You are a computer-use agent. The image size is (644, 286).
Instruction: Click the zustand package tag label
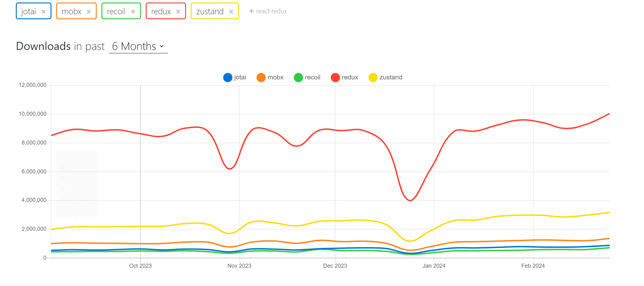(210, 11)
